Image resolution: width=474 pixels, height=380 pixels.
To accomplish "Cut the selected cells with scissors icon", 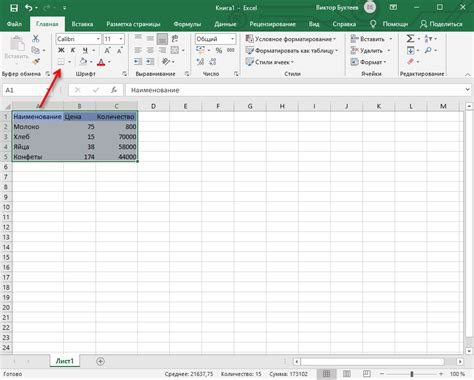I will pyautogui.click(x=36, y=38).
